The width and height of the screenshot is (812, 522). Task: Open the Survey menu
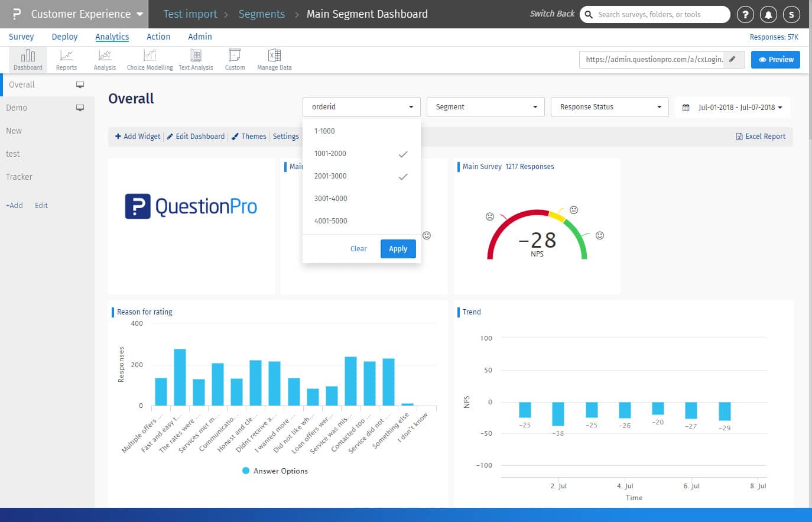21,37
